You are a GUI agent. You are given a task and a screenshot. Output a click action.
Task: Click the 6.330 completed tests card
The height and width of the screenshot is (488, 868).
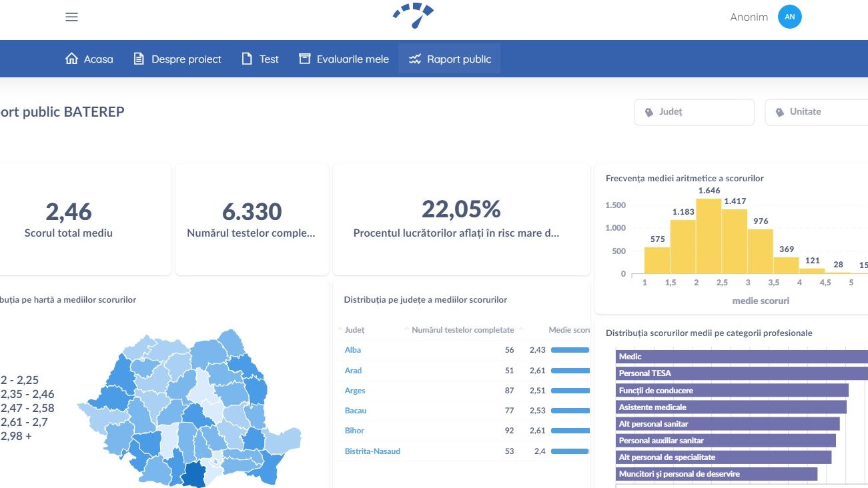[x=252, y=219]
